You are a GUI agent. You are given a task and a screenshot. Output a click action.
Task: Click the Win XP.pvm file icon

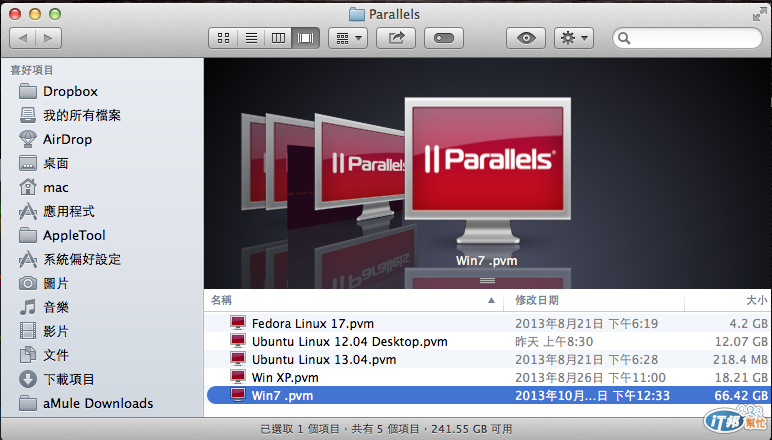(x=238, y=377)
